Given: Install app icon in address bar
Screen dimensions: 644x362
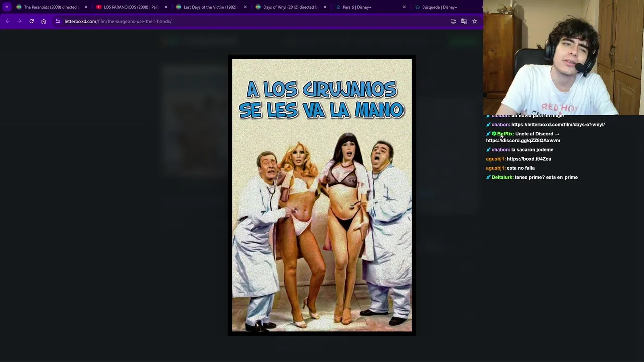Looking at the screenshot, I should click(x=453, y=21).
